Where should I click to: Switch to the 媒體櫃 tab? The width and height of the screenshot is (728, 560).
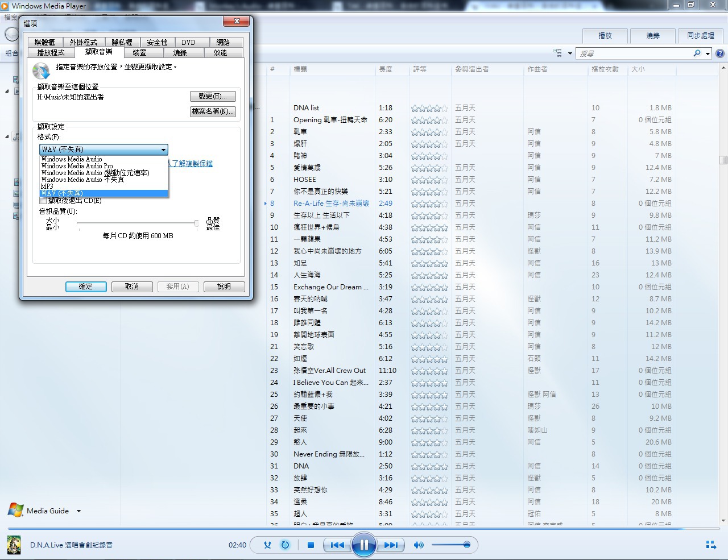[44, 42]
